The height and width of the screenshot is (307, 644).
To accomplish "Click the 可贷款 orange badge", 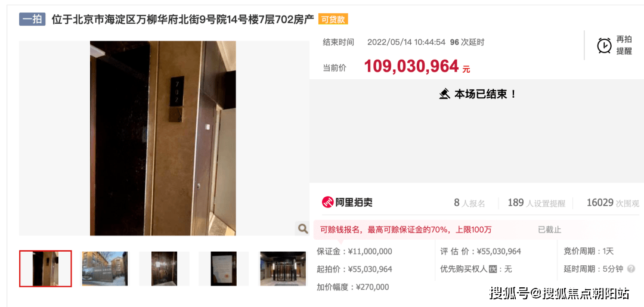I will [x=333, y=19].
